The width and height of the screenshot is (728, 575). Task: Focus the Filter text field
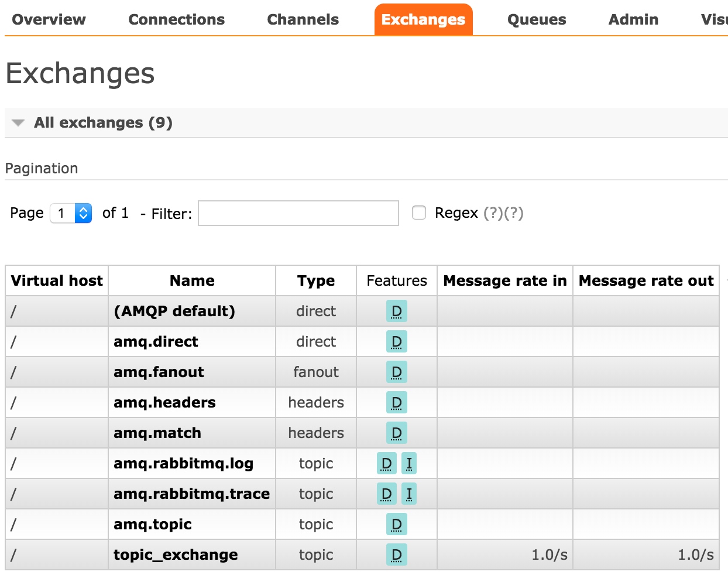[x=298, y=213]
